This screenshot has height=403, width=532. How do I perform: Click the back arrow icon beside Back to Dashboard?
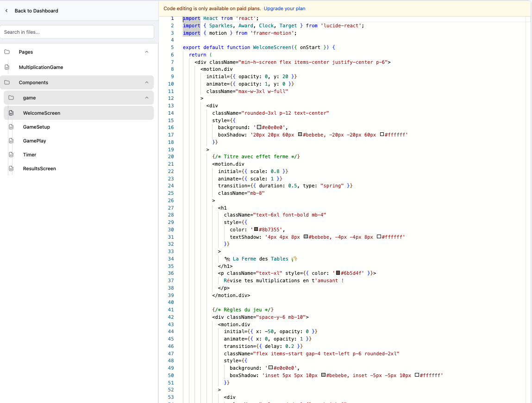(6, 11)
